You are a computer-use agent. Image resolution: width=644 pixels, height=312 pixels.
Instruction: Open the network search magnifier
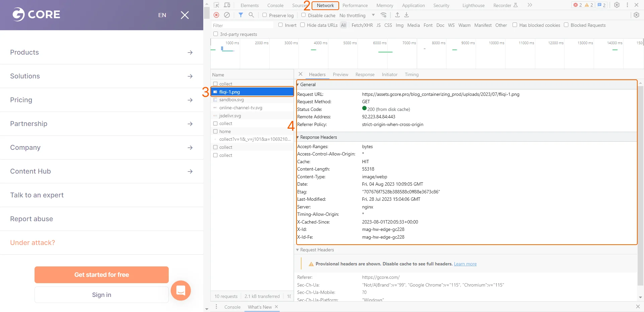(251, 15)
